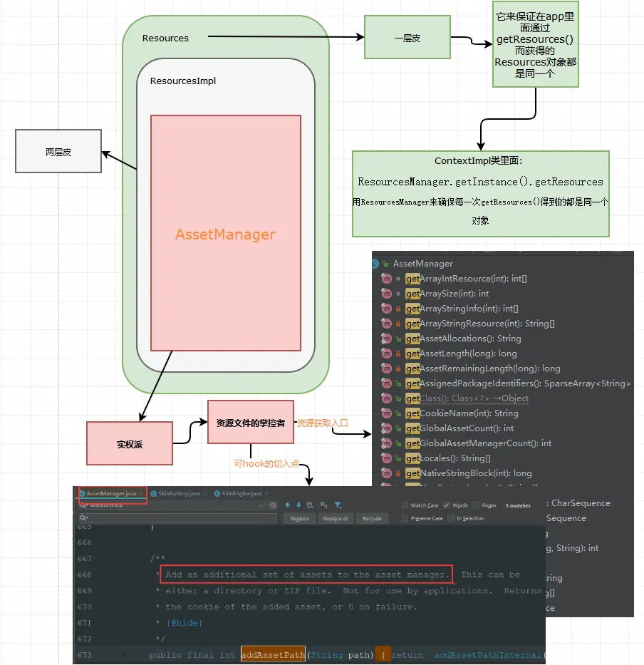Click the method icon beside getClass
The image size is (644, 665).
(386, 398)
